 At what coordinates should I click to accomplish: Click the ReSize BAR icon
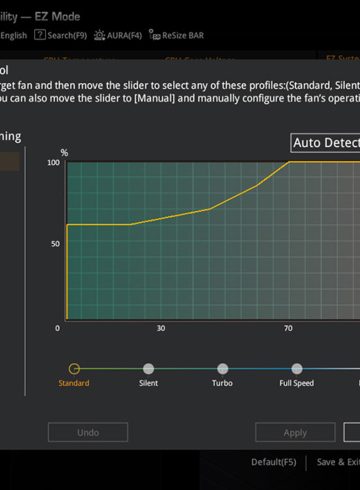click(x=155, y=35)
